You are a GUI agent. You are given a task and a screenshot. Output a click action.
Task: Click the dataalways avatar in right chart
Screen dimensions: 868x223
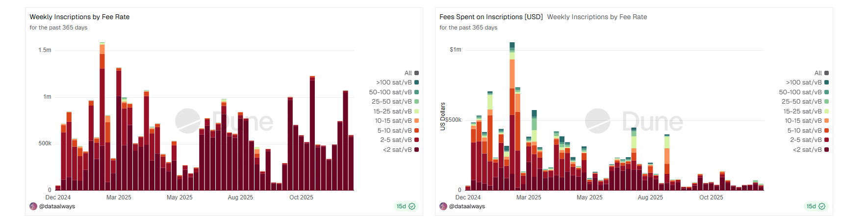443,206
